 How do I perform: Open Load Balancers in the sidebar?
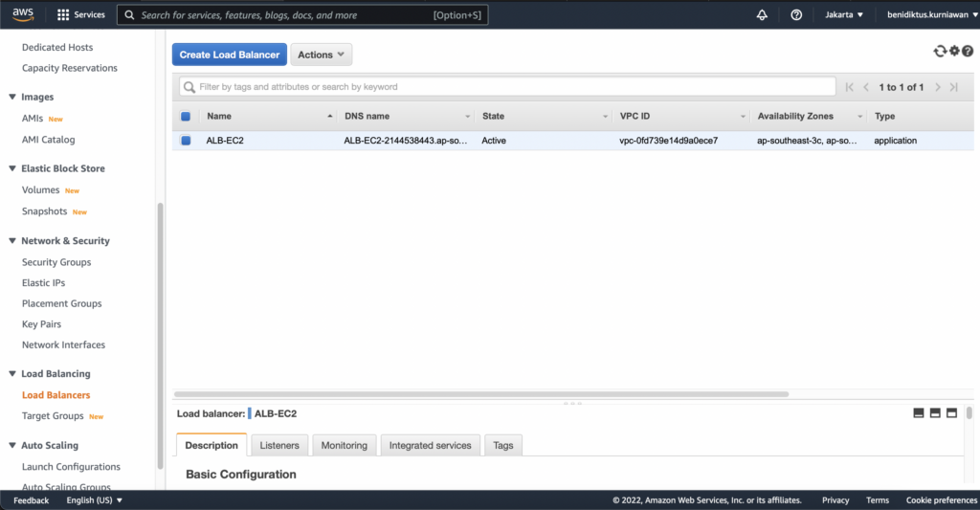click(56, 394)
